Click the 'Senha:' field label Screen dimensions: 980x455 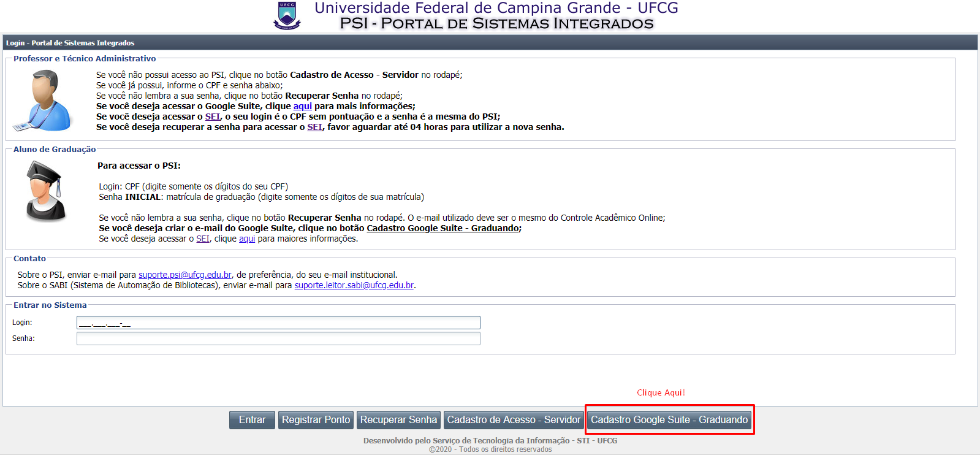pyautogui.click(x=23, y=338)
